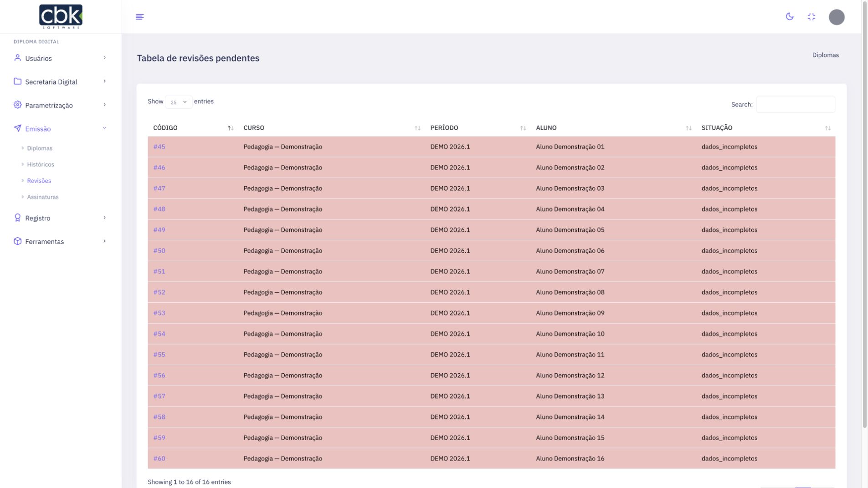Exit fullscreen with the collapse icon

click(x=812, y=17)
